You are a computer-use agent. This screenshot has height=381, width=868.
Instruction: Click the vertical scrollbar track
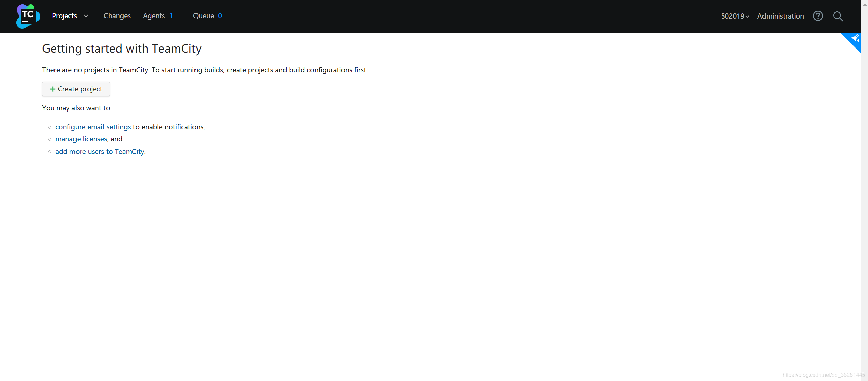(x=865, y=202)
